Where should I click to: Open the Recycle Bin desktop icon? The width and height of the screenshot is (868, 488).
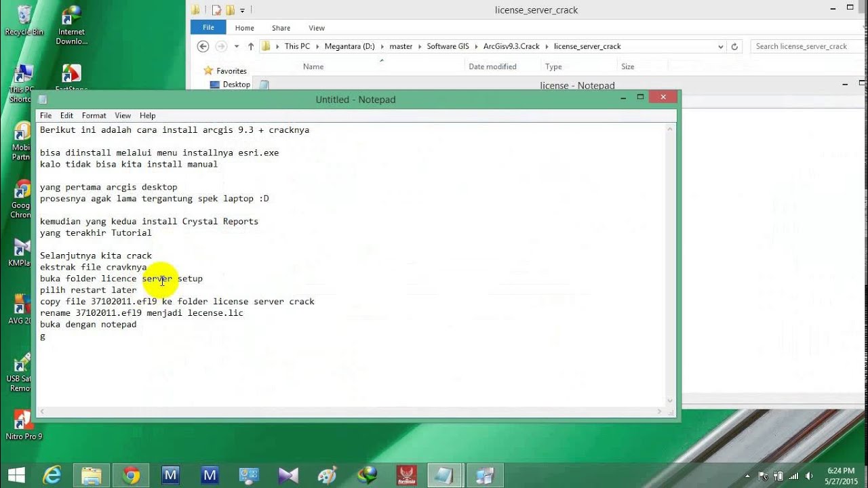tap(24, 20)
